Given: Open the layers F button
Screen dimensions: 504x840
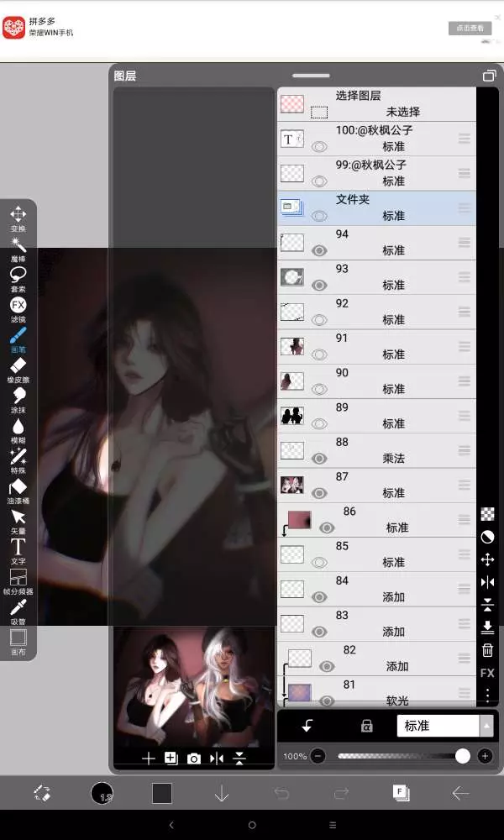Looking at the screenshot, I should tap(400, 793).
